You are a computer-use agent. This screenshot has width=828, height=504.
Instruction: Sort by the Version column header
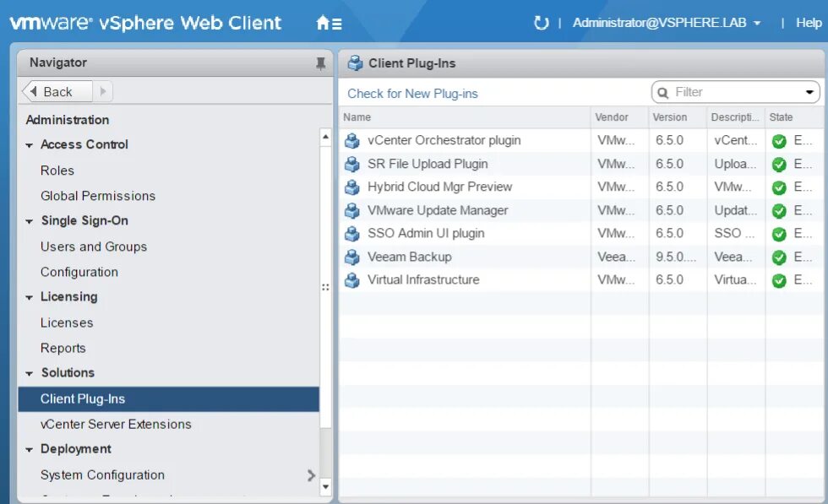point(678,117)
